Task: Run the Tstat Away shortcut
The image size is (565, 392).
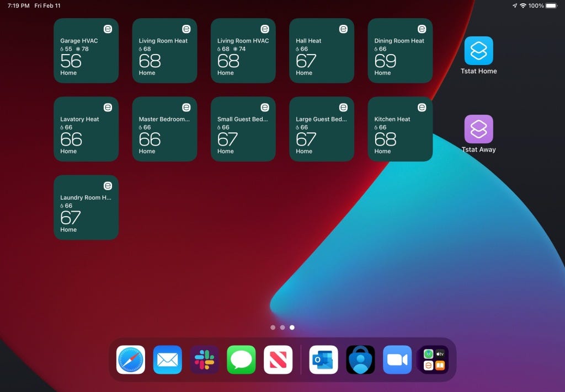Action: coord(478,129)
